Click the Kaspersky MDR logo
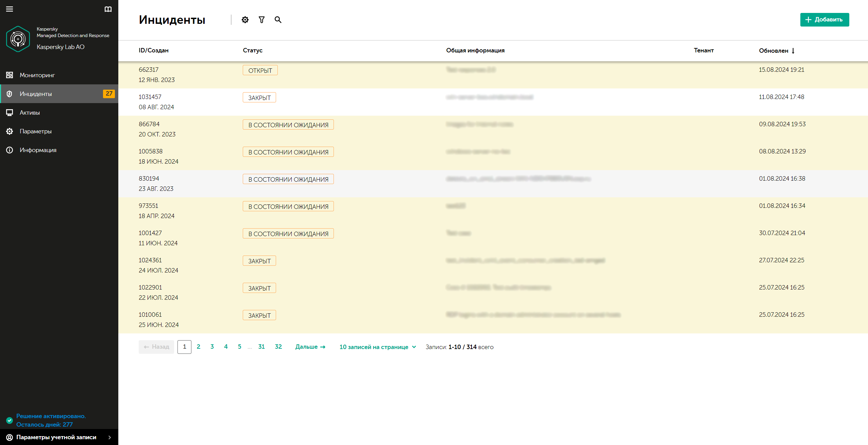 pyautogui.click(x=18, y=39)
